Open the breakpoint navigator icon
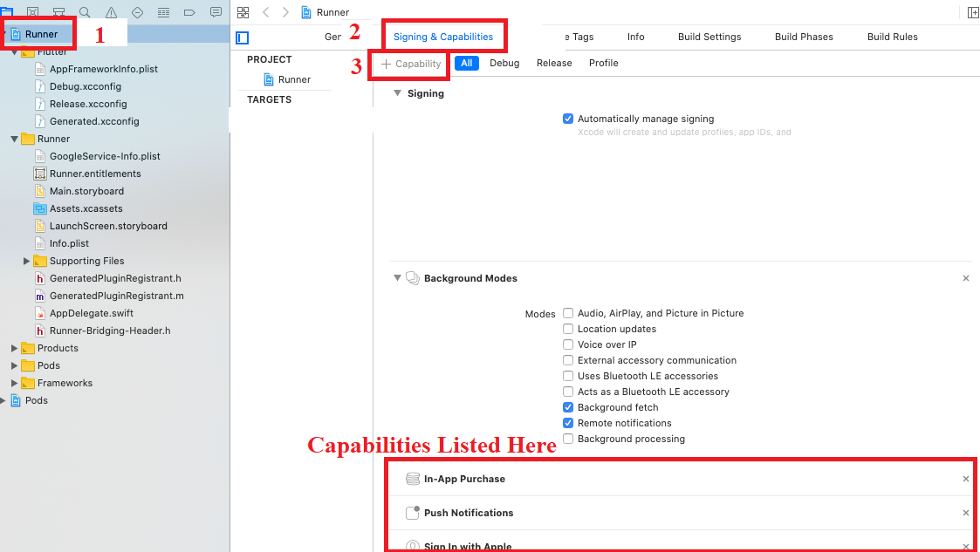This screenshot has height=552, width=980. [189, 12]
